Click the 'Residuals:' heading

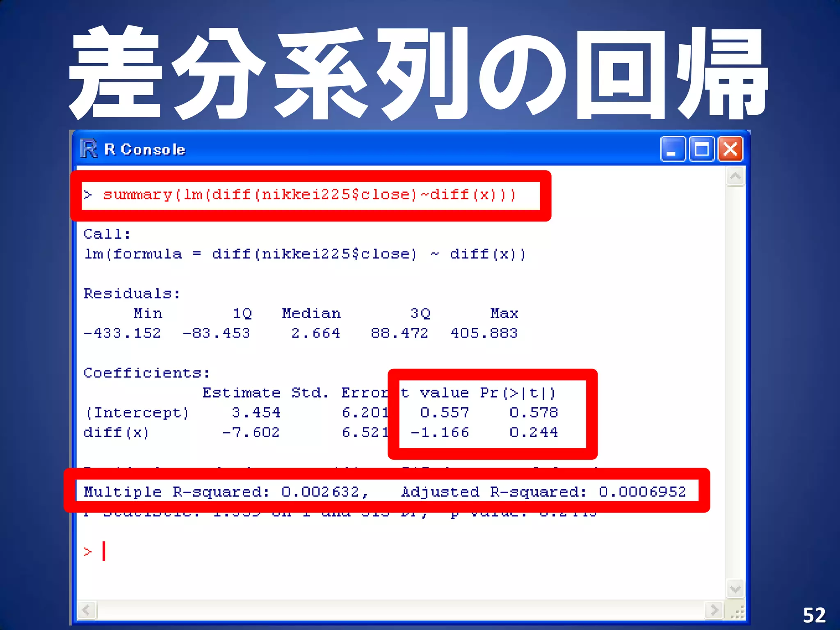(132, 294)
